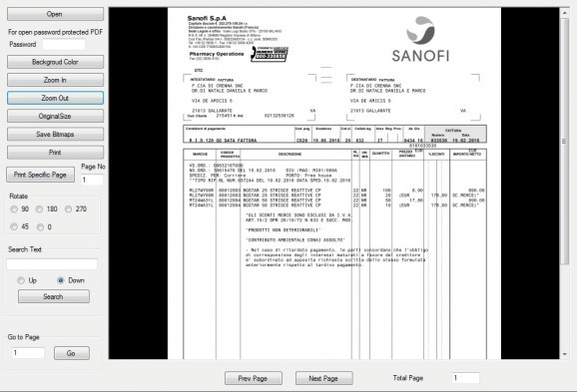Image resolution: width=577 pixels, height=392 pixels.
Task: Click the SANOFI logo in document
Action: 420,39
